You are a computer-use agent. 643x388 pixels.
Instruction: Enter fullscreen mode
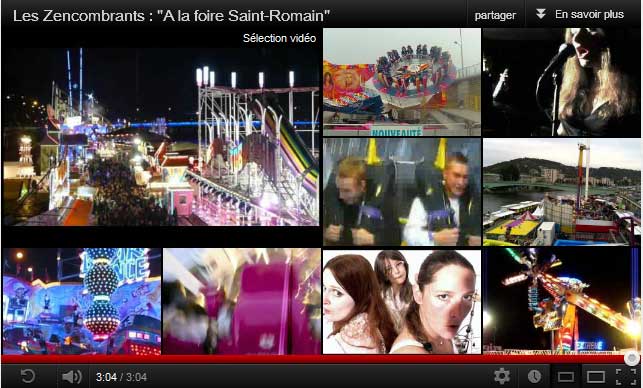626,377
